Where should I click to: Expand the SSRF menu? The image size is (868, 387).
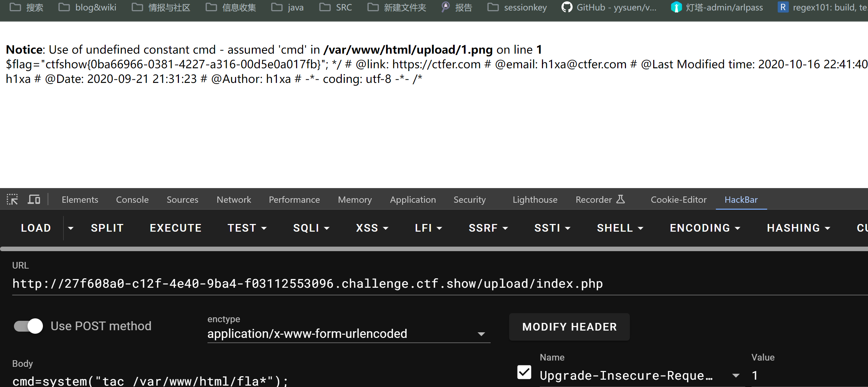tap(488, 228)
